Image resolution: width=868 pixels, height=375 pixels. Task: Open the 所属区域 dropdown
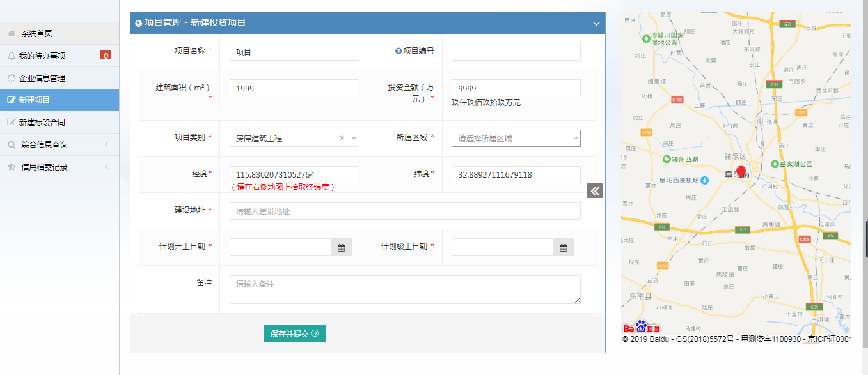(516, 138)
